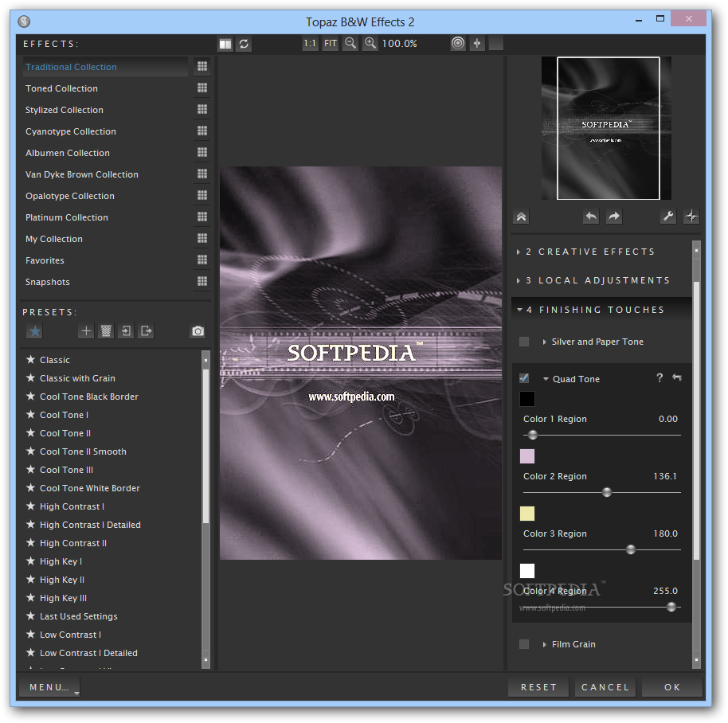Click the OK button
This screenshot has width=728, height=723.
click(672, 687)
